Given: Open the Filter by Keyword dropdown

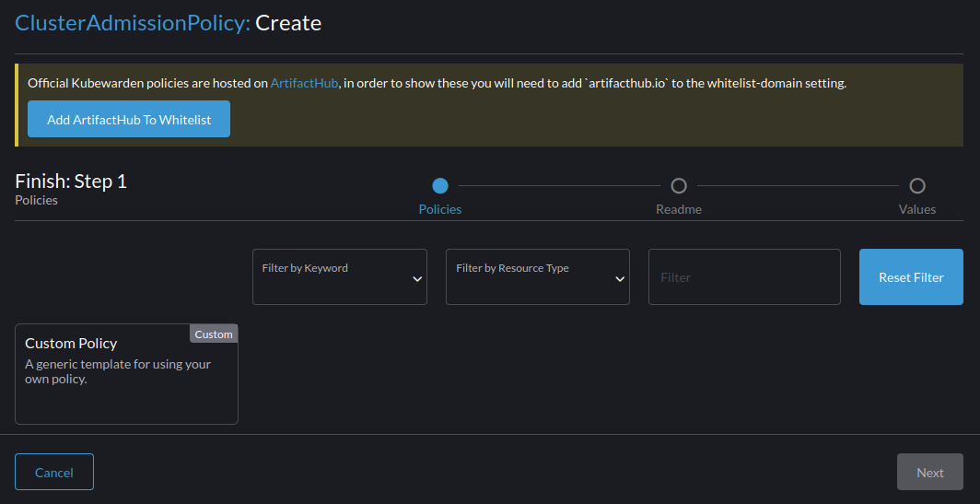Looking at the screenshot, I should pos(332,276).
